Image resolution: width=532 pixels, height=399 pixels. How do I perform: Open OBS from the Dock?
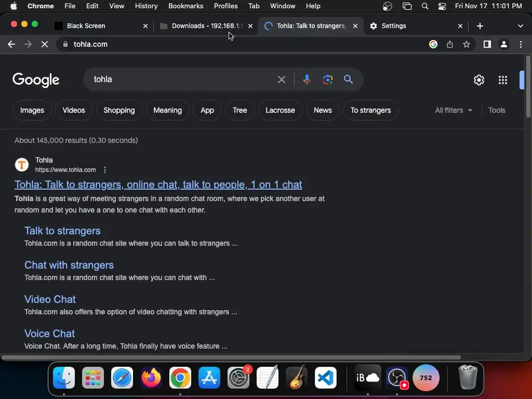(396, 378)
